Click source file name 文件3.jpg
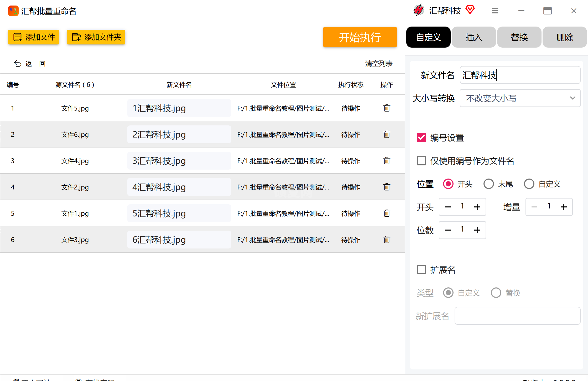The width and height of the screenshot is (588, 381). (75, 240)
